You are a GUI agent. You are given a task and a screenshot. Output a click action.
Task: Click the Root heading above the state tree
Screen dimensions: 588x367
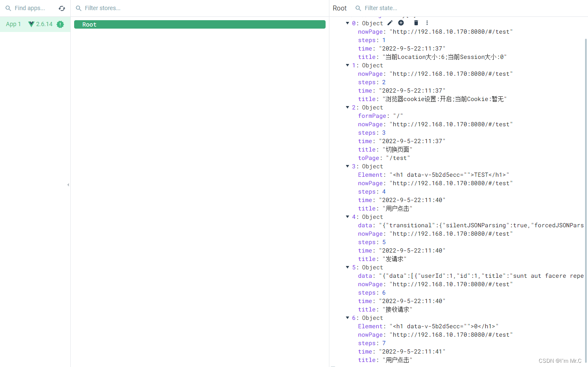(x=339, y=8)
